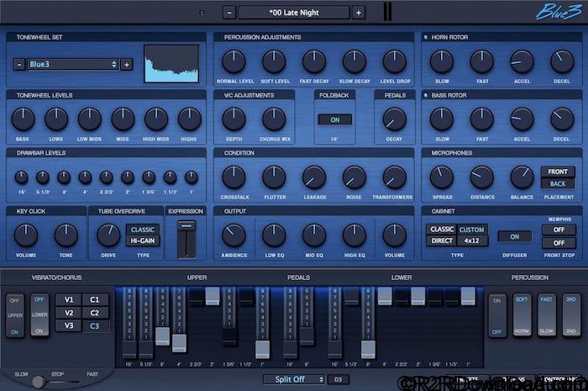Open the Blue3 tonewheel set dropdown
The image size is (588, 391).
click(73, 64)
